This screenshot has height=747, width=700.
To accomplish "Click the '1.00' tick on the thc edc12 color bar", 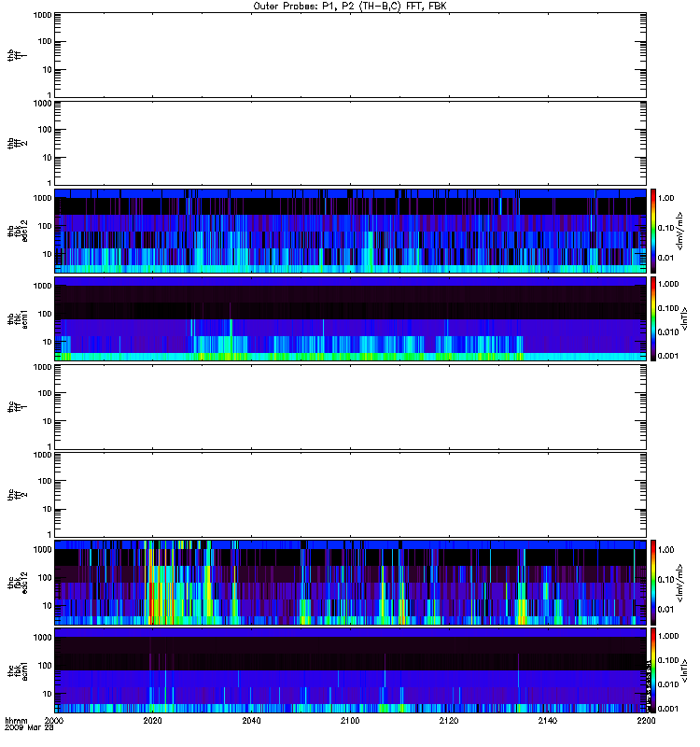I will [x=665, y=550].
